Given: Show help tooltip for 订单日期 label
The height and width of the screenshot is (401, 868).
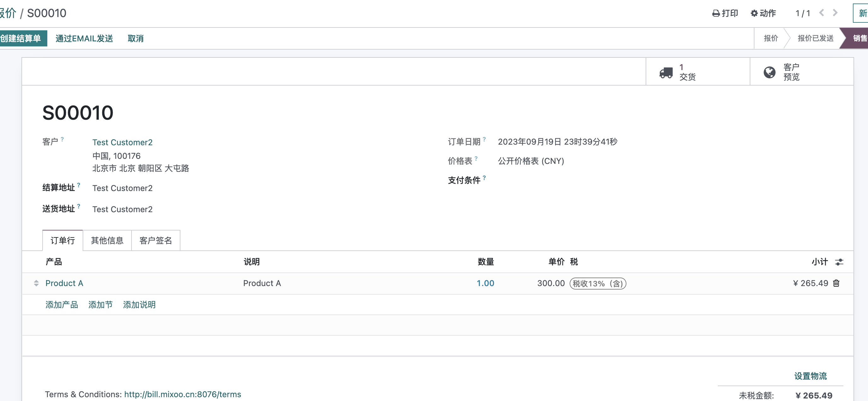Looking at the screenshot, I should tap(484, 139).
